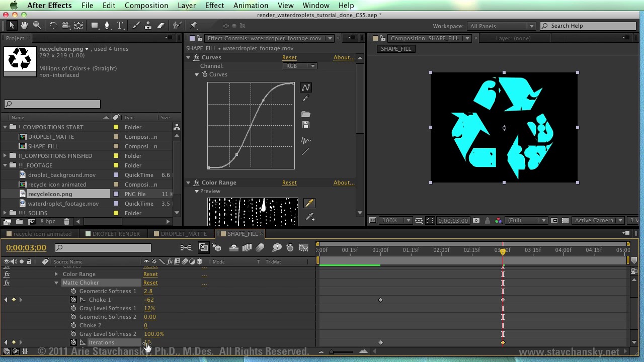Screen dimensions: 644x362
Task: Toggle Draft 3D in timeline
Action: [217, 247]
